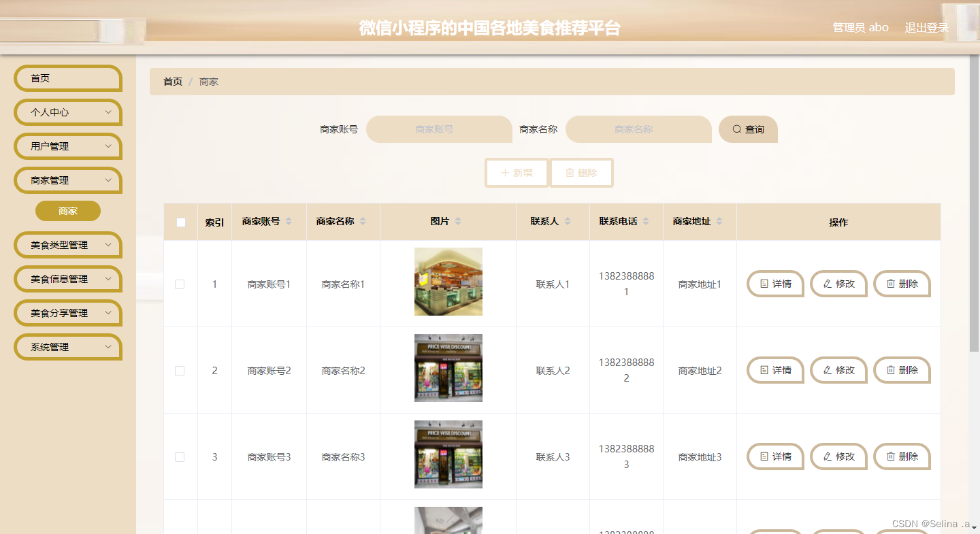Click 商家地址1 cell
The image size is (980, 534).
[x=700, y=284]
